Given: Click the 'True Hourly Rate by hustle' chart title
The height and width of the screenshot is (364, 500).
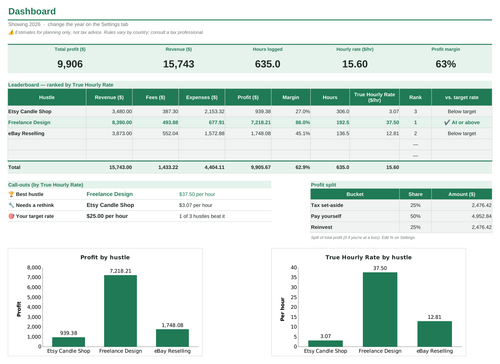Looking at the screenshot, I should 369,257.
